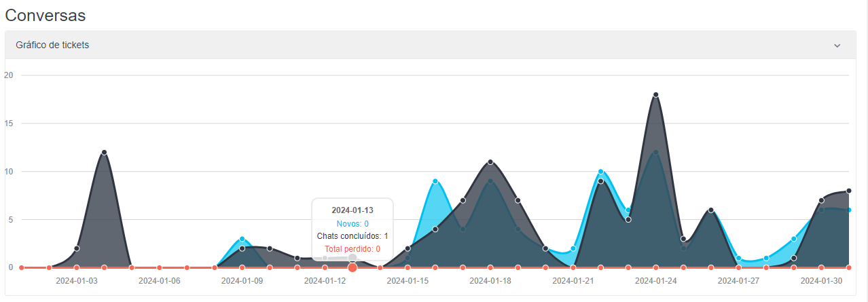The height and width of the screenshot is (302, 868).
Task: Click x-axis label 2024-01-21
Action: click(x=573, y=280)
